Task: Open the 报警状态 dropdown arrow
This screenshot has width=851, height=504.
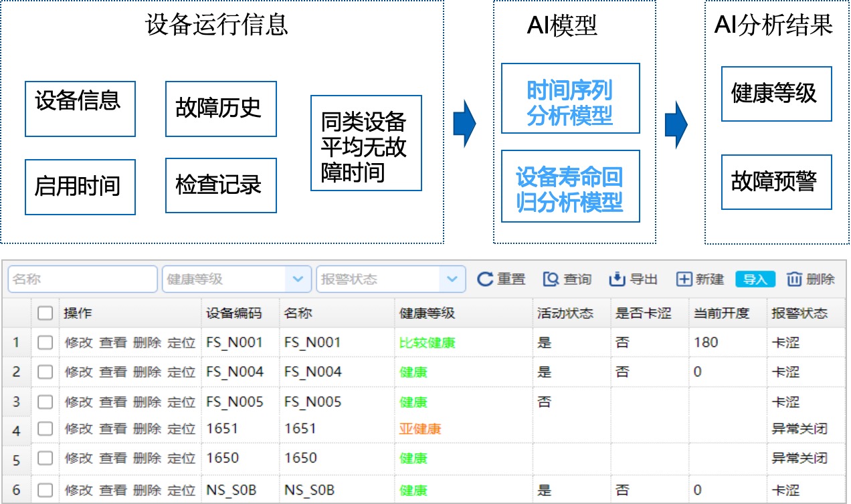Action: (452, 279)
